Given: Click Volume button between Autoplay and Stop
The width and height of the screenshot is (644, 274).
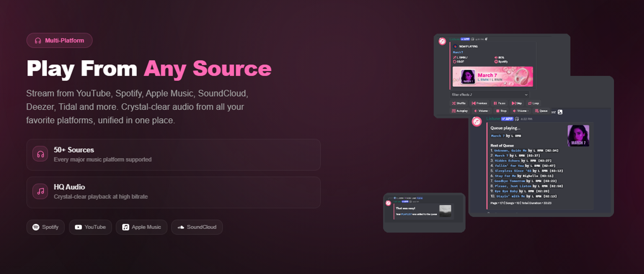Looking at the screenshot, I should click(482, 111).
